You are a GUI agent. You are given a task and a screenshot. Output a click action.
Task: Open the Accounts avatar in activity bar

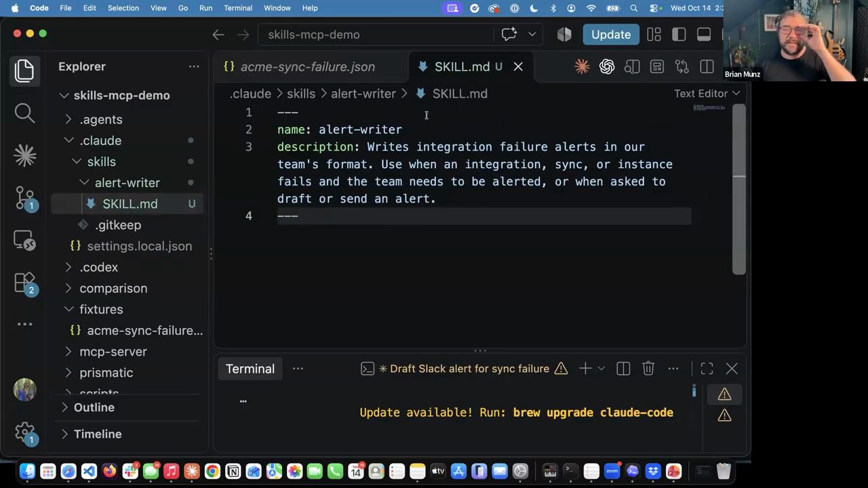coord(24,390)
